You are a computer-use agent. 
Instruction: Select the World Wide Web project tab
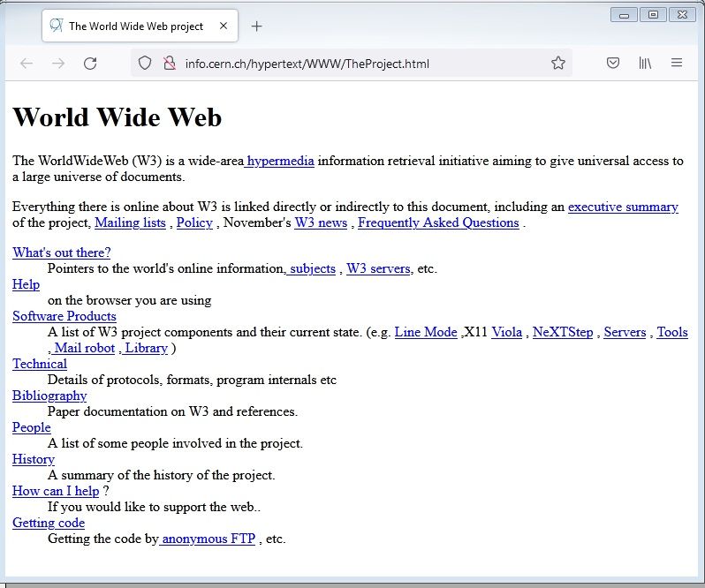click(x=133, y=26)
